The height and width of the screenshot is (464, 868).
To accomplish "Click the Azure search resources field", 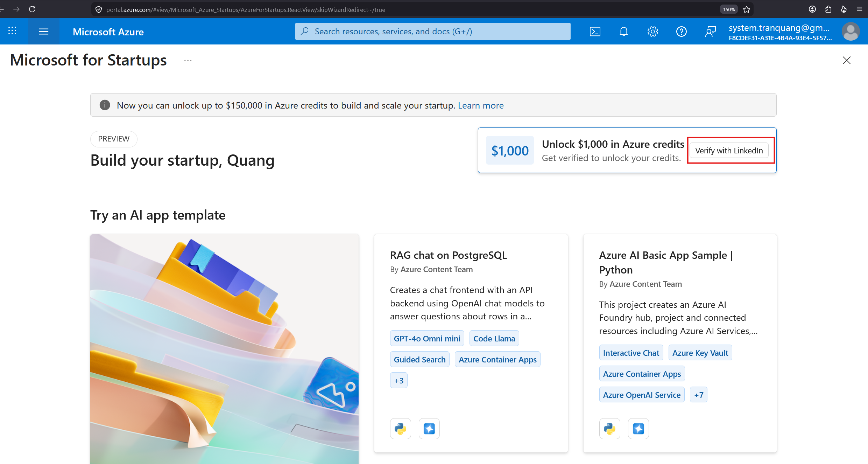I will [433, 32].
